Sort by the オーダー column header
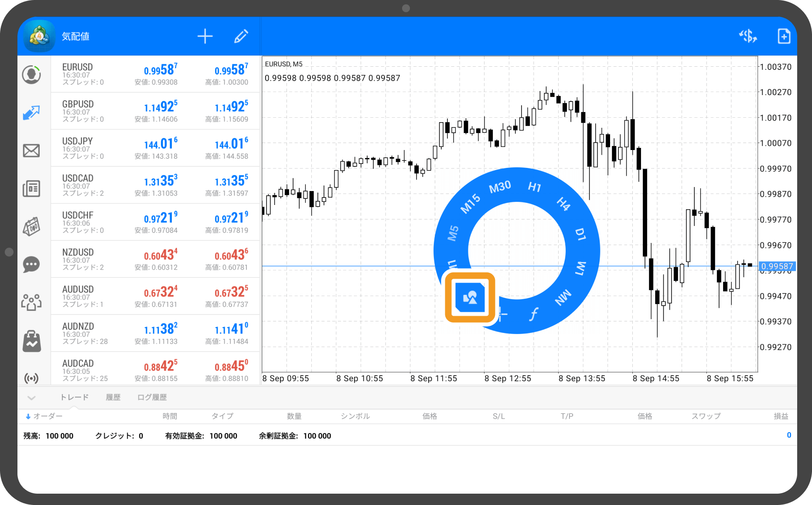 [48, 416]
